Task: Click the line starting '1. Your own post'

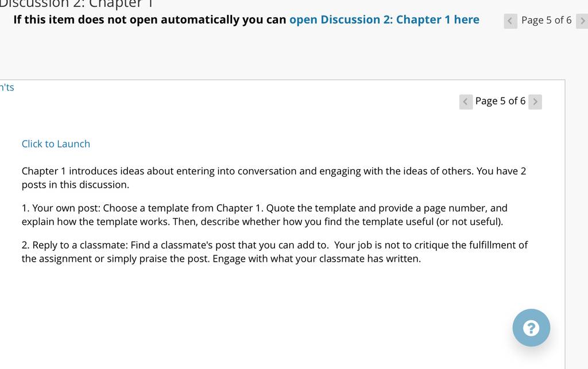Action: click(x=264, y=208)
